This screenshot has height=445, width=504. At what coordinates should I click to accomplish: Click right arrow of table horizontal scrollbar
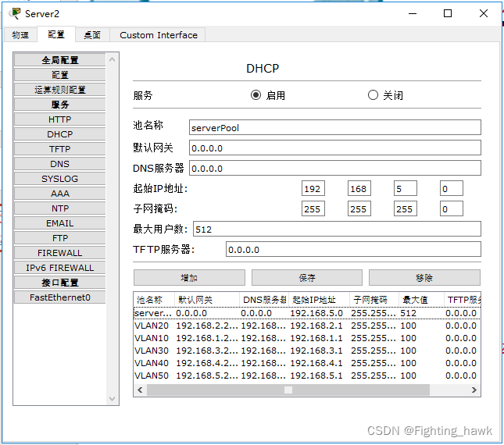[474, 390]
